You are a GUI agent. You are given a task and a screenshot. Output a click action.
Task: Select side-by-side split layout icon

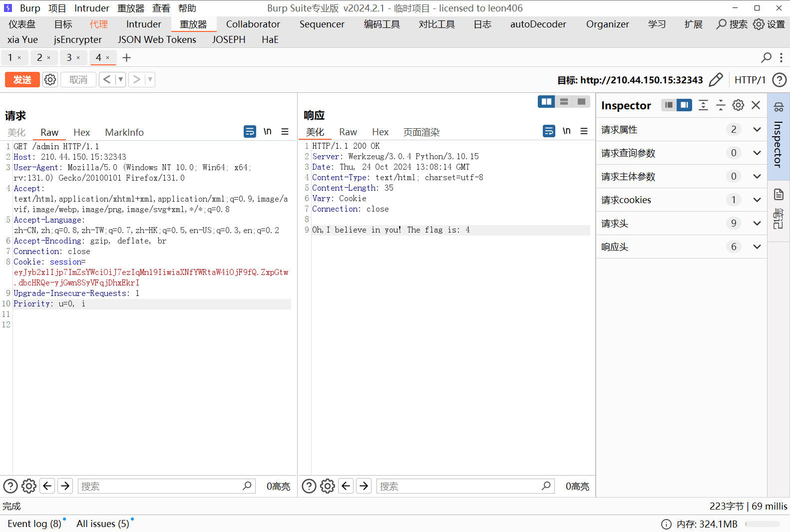tap(547, 101)
